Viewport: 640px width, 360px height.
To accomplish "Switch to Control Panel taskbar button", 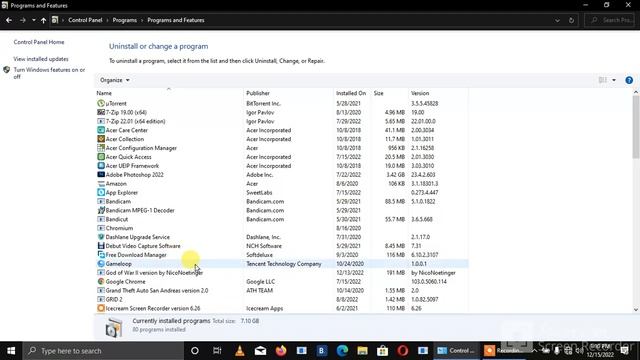I will [x=456, y=351].
